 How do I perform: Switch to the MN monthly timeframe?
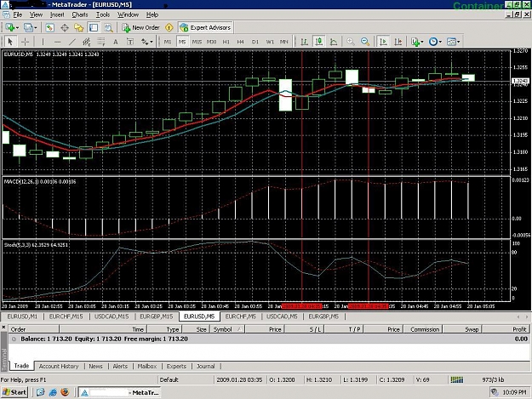tap(284, 42)
